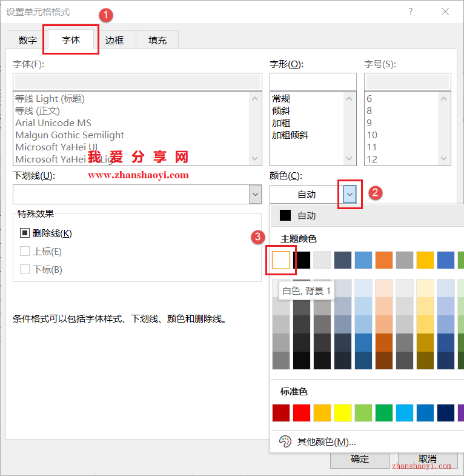Switch to the 字体 tab
Image resolution: width=464 pixels, height=476 pixels.
(x=71, y=39)
